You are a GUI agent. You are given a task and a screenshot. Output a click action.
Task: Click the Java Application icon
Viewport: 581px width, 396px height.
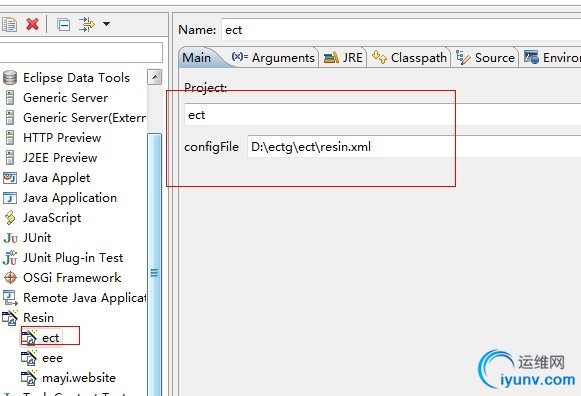click(10, 198)
